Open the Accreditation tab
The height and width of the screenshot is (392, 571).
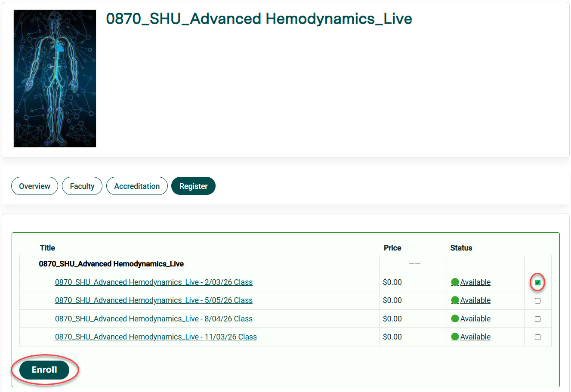(x=137, y=186)
